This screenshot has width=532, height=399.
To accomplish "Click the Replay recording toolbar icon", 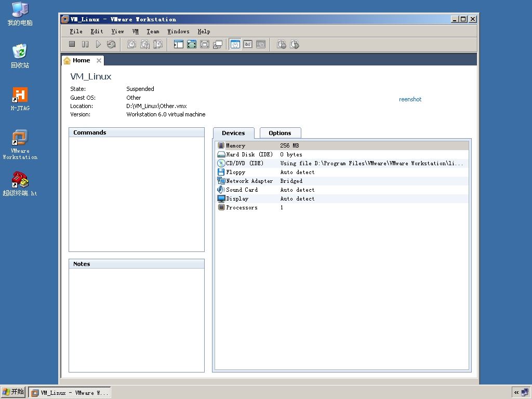I will click(x=295, y=44).
